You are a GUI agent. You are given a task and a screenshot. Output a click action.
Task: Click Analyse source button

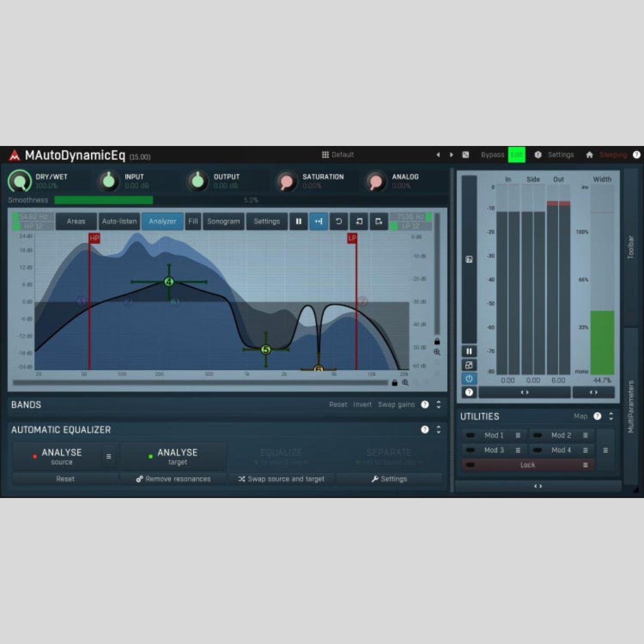[57, 456]
